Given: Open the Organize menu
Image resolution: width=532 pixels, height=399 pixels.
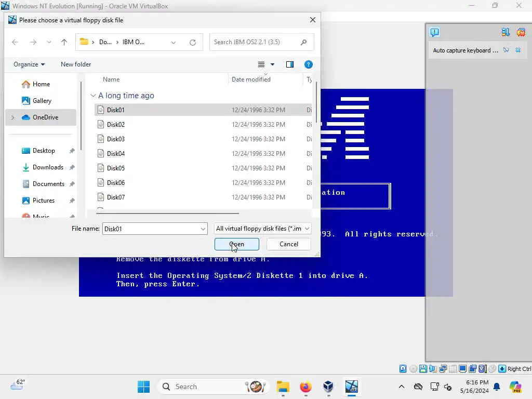Looking at the screenshot, I should [29, 64].
